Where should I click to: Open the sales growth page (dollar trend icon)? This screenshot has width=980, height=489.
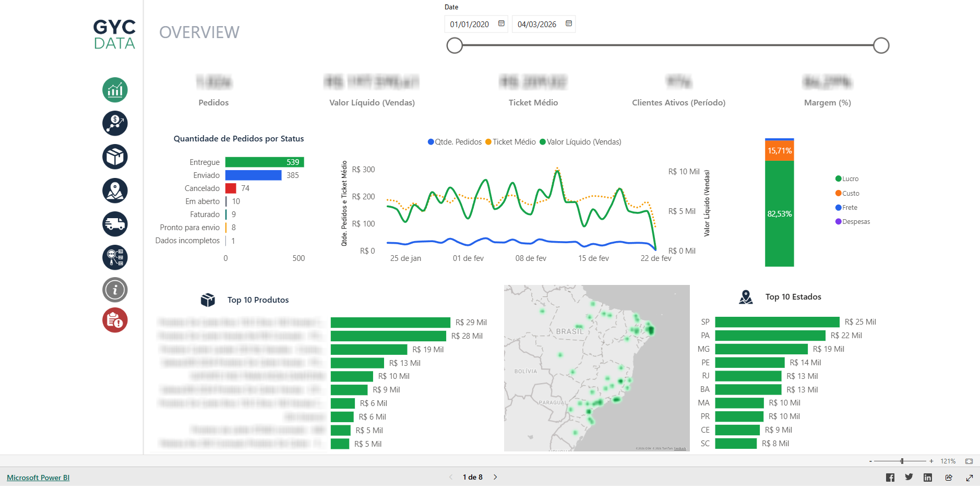(x=115, y=124)
